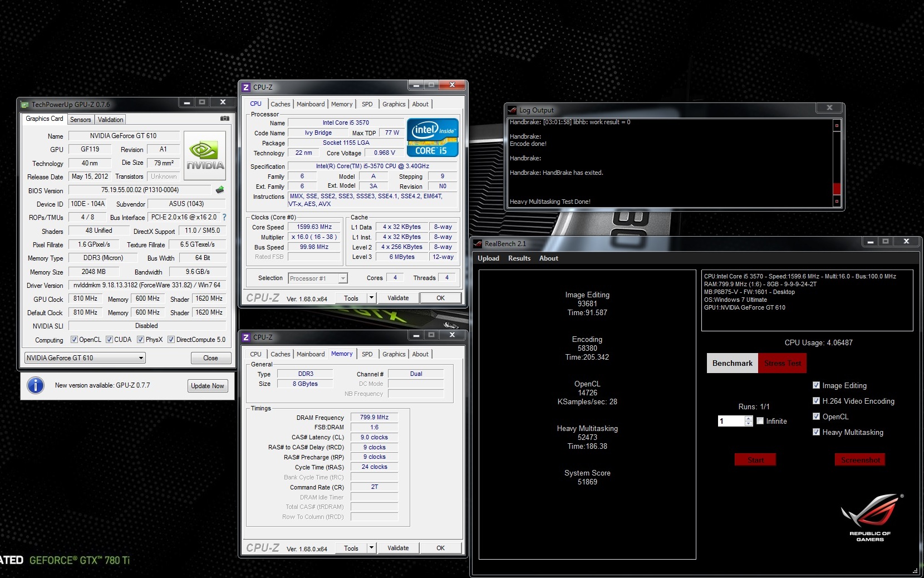Click the GPU-Z title bar icon
Viewport: 924px width, 578px height.
tap(24, 104)
